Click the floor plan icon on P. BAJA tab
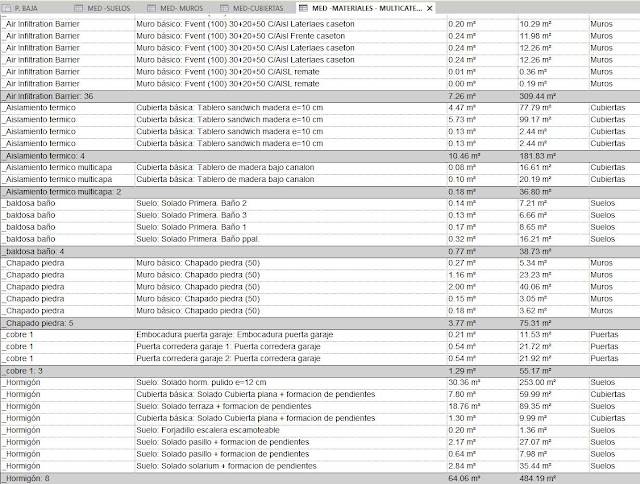 click(7, 8)
